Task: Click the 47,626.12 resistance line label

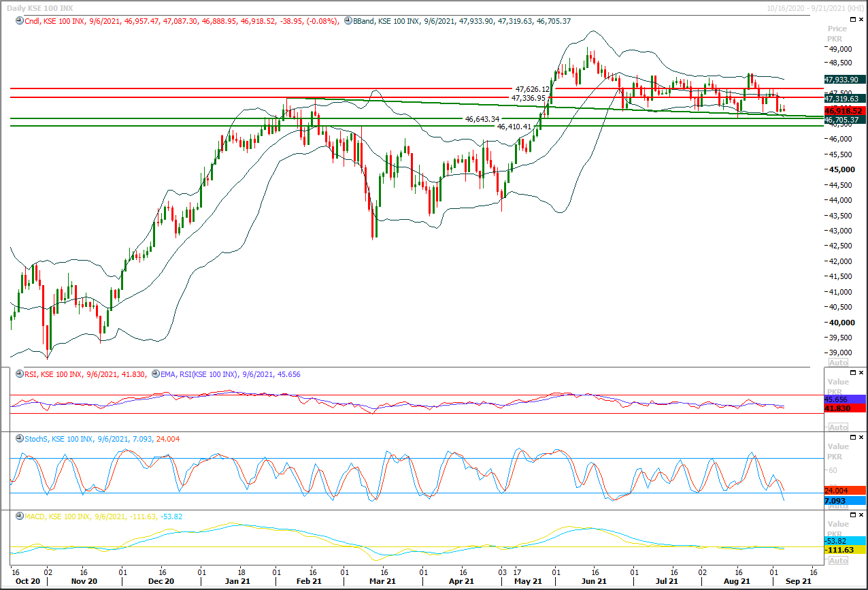Action: point(533,89)
